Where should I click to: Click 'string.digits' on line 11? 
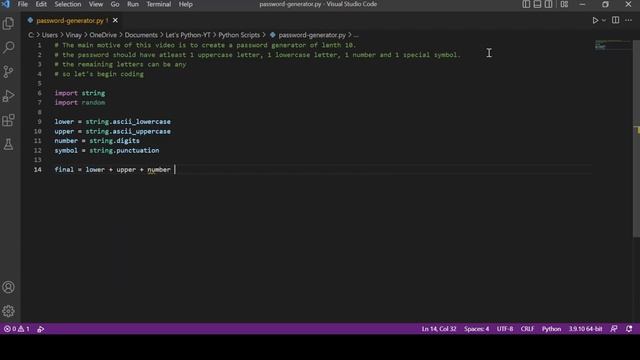[x=115, y=141]
